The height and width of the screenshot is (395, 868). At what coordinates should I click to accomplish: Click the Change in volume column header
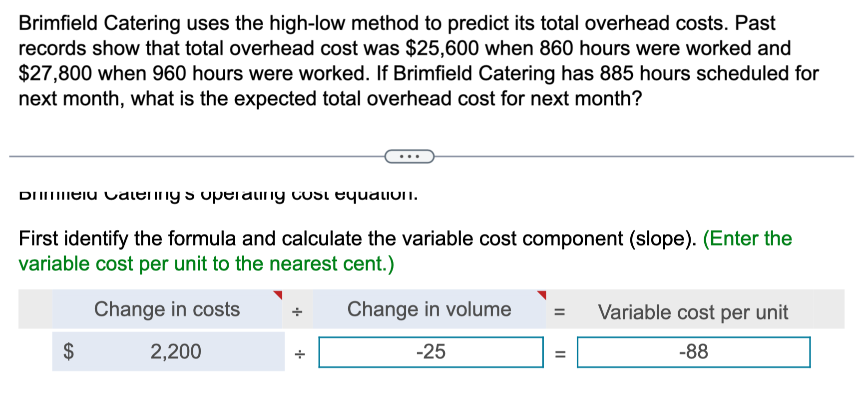[430, 309]
